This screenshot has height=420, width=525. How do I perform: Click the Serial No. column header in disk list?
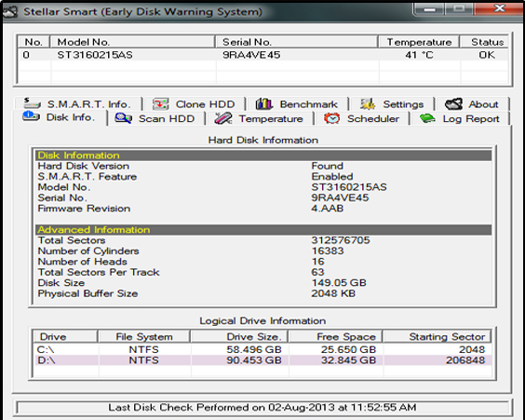[x=297, y=42]
